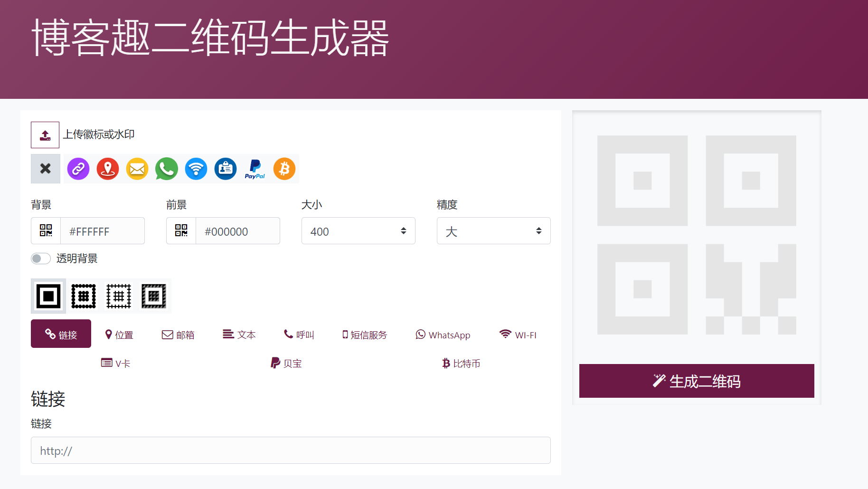
Task: Click the 博客趣二维码生成器 page title
Action: point(210,38)
